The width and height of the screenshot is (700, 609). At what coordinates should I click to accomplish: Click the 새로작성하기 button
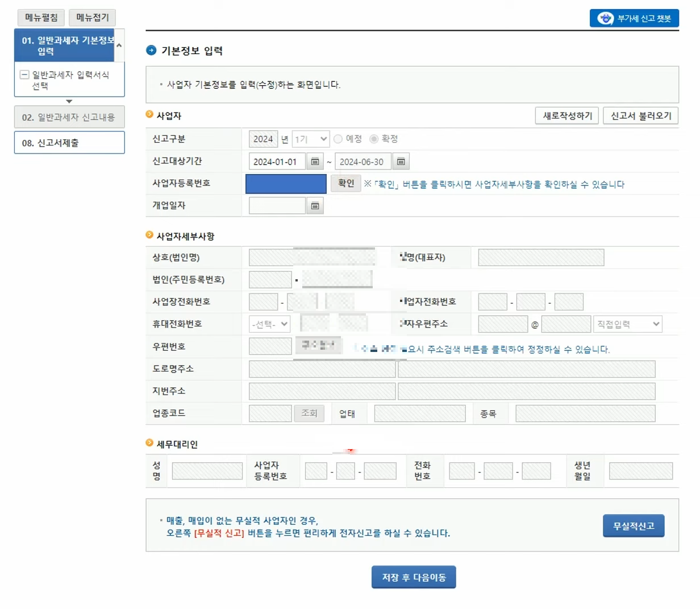pos(566,115)
